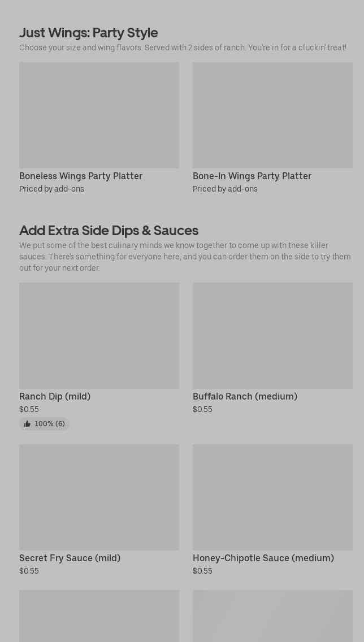364x642 pixels.
Task: Open the Boneless Wings Party Platter image
Action: pyautogui.click(x=99, y=115)
